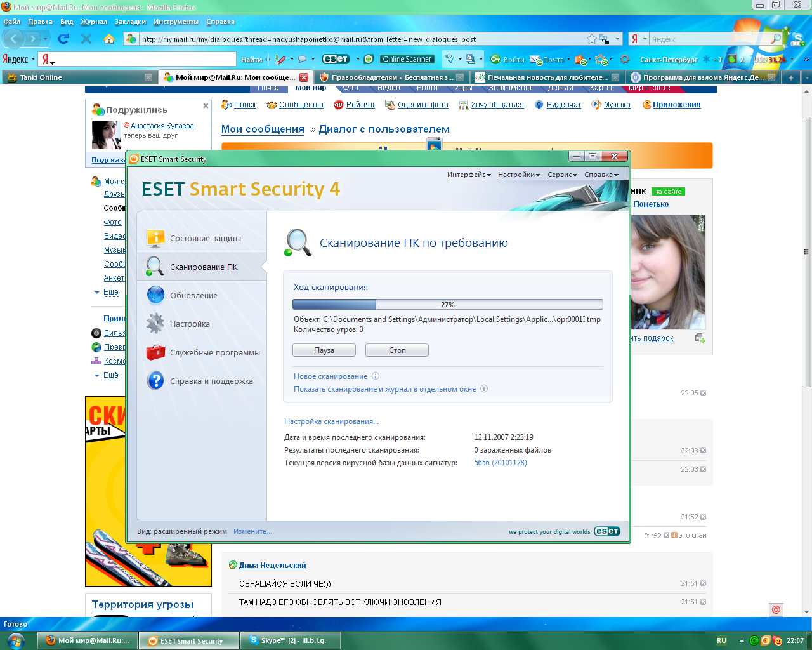Open Рейтинг in Мой Мир menu
The width and height of the screenshot is (812, 650).
click(x=360, y=105)
